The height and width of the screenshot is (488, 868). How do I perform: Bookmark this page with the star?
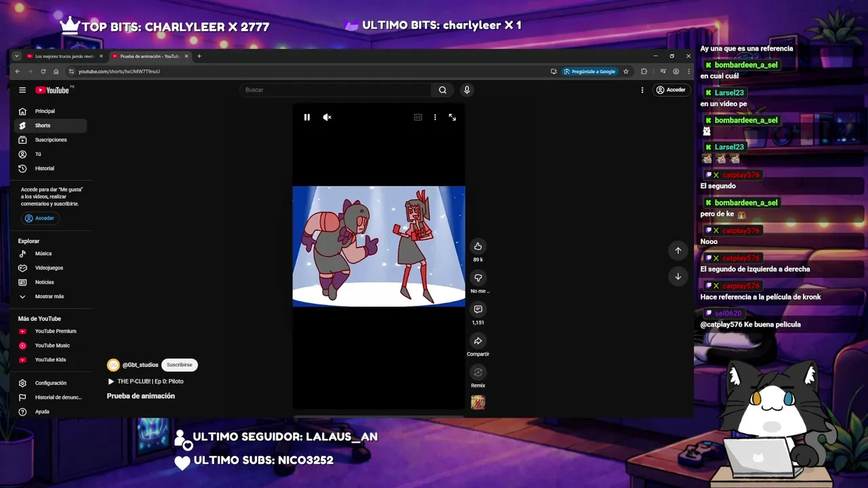point(626,71)
